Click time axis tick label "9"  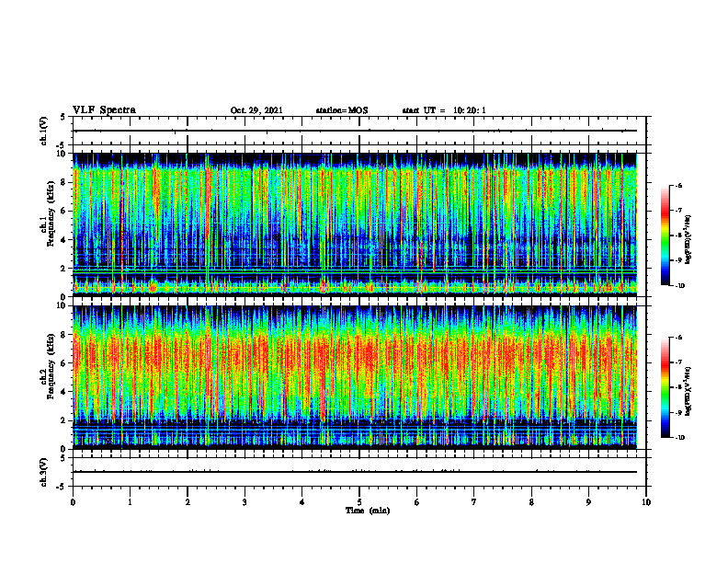588,502
